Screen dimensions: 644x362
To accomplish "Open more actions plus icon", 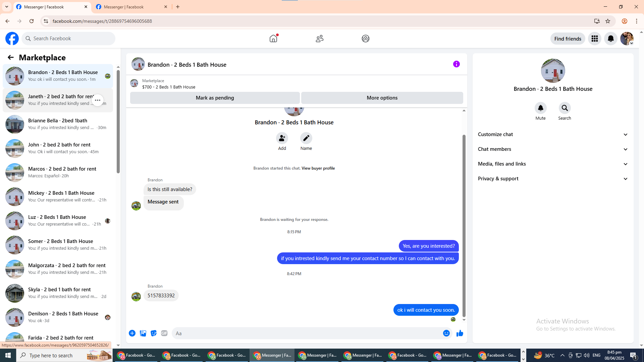I will pyautogui.click(x=132, y=333).
